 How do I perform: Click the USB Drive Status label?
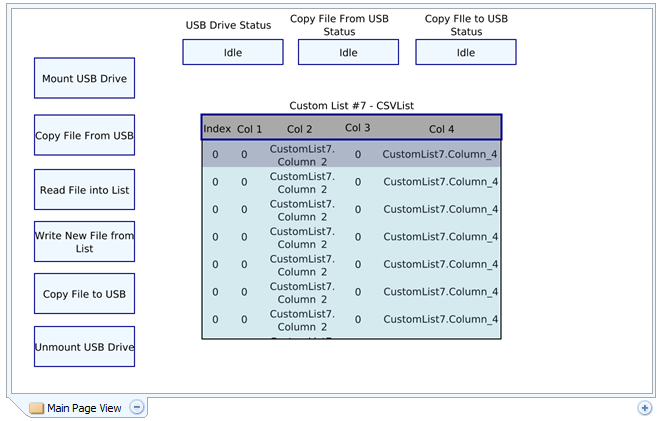[x=228, y=25]
